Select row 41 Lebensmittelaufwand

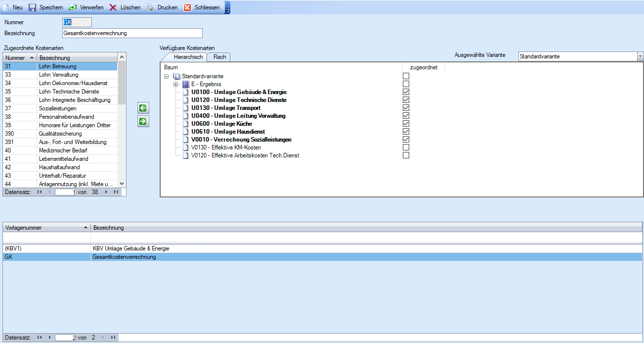point(60,159)
